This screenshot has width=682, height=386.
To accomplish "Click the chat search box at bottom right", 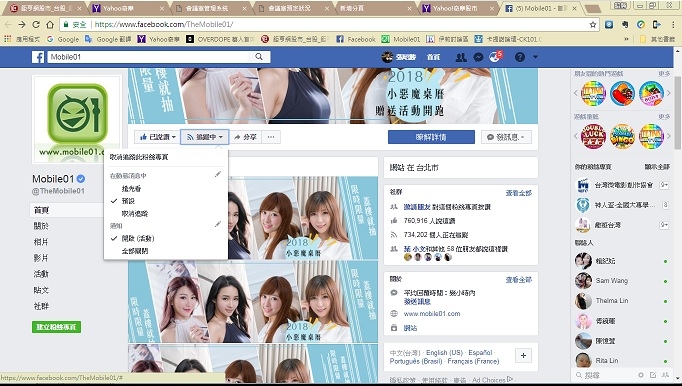I will click(605, 375).
